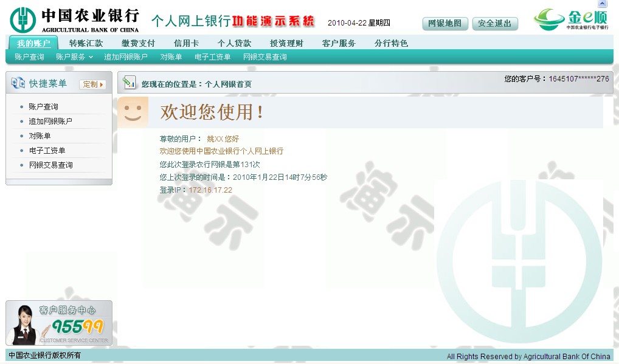This screenshot has width=619, height=364.
Task: Click the date 2010-04-22 星期四
Action: click(x=359, y=23)
